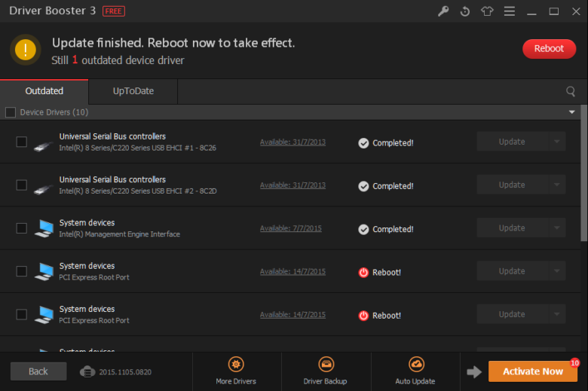Image resolution: width=588 pixels, height=391 pixels.
Task: Open Update dropdown arrow for USB EHCI #1
Action: tap(557, 142)
